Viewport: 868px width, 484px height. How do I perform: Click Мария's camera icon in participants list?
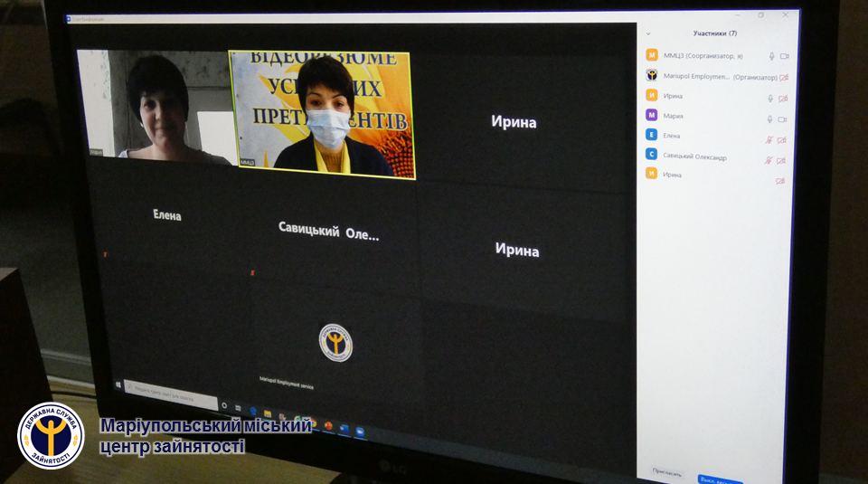[x=782, y=119]
